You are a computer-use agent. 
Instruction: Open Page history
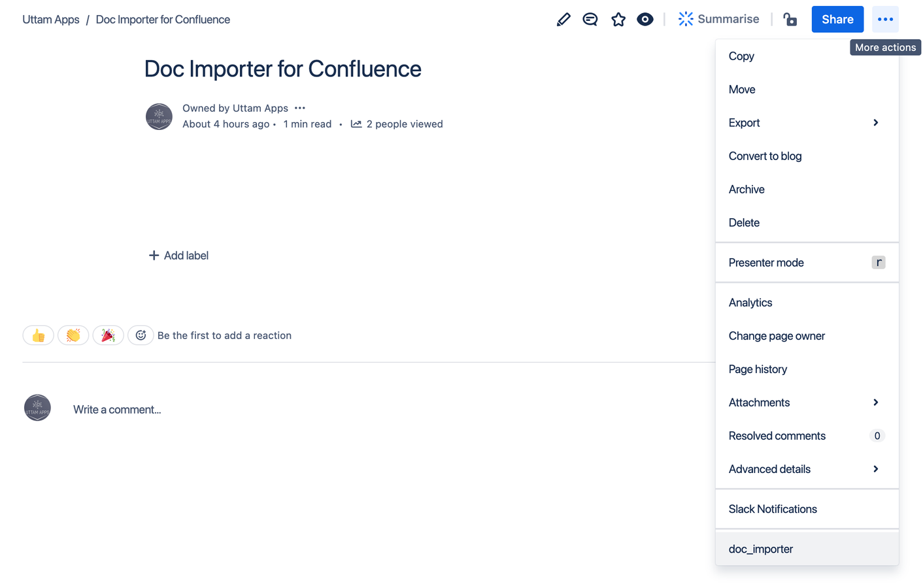807,369
